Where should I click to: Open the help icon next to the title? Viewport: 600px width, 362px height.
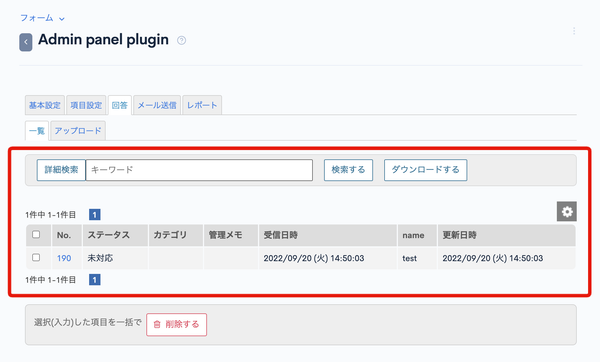coord(181,40)
